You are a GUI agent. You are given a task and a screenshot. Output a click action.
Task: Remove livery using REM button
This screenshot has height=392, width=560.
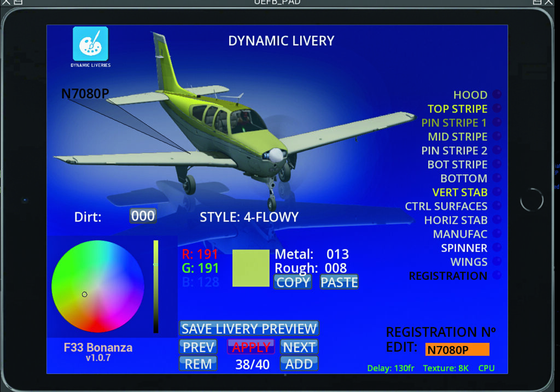pyautogui.click(x=199, y=364)
